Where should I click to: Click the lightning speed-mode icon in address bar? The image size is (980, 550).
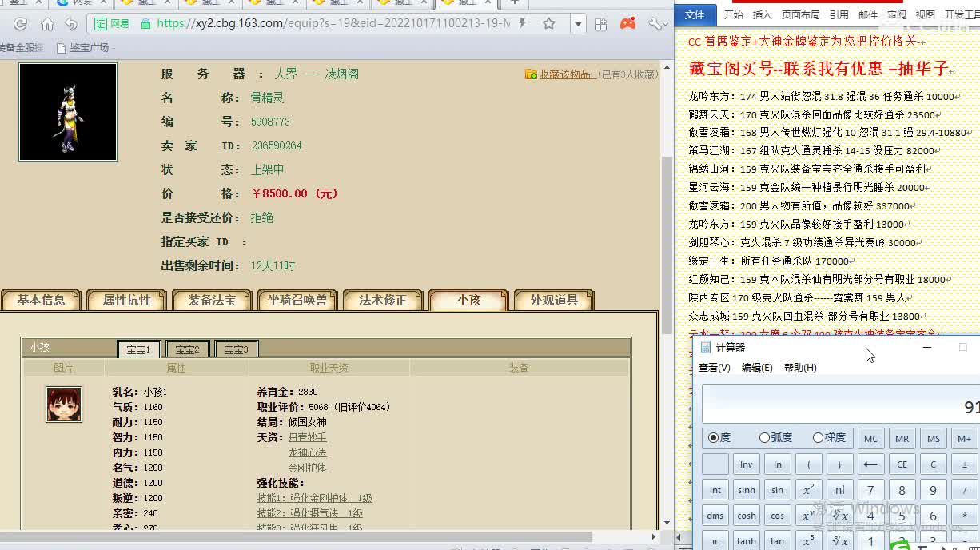coord(522,23)
